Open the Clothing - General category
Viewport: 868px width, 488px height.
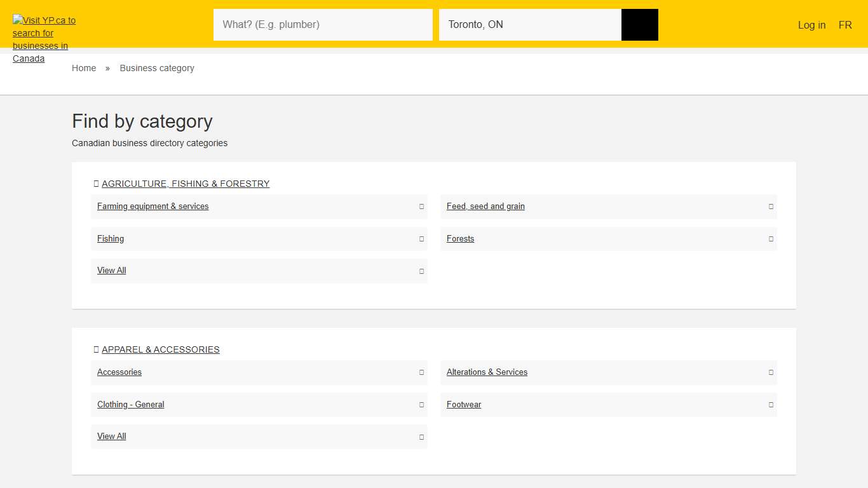tap(130, 405)
